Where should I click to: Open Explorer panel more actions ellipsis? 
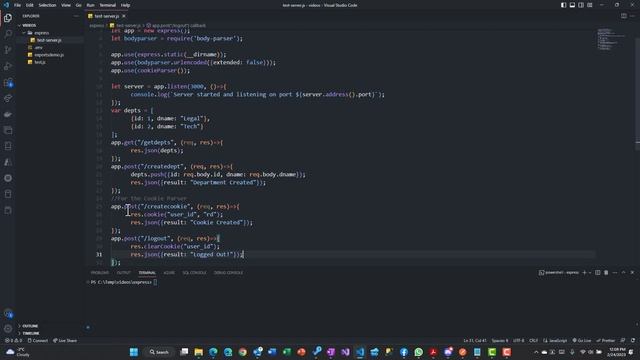76,16
